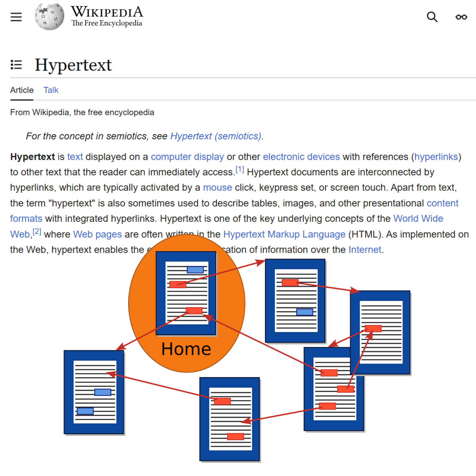Image resolution: width=476 pixels, height=476 pixels.
Task: Open the main hamburger menu
Action: [x=16, y=17]
